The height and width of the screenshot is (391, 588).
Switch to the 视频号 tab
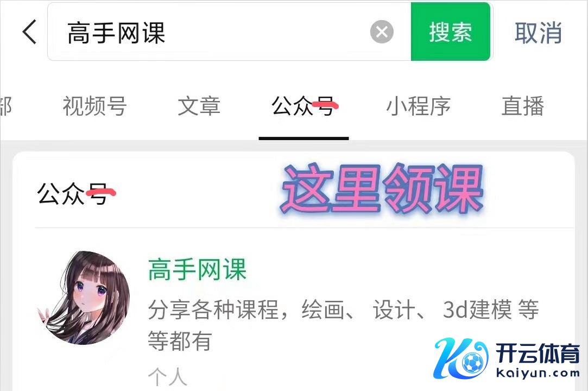pos(94,106)
